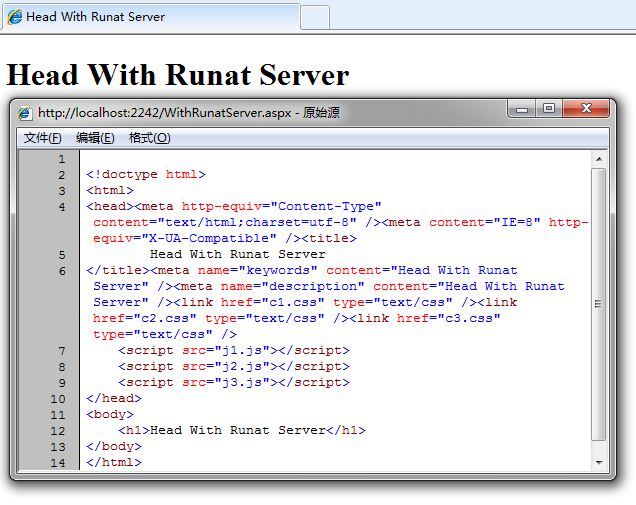Open a new blank browser tab
This screenshot has width=636, height=505.
click(x=315, y=16)
